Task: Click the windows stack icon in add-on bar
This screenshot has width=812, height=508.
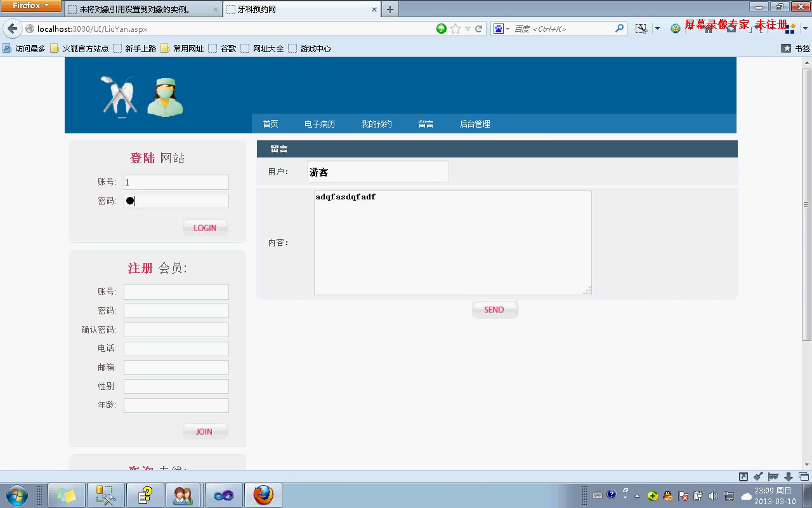Action: [804, 476]
